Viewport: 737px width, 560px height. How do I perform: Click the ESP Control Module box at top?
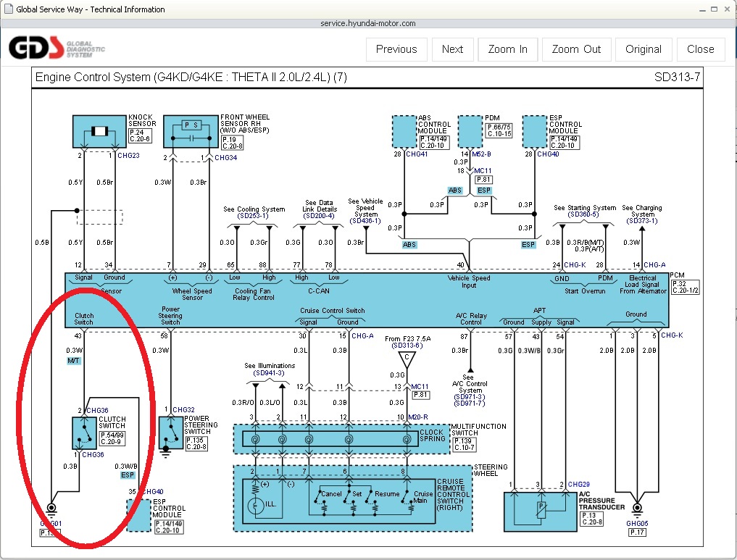535,132
